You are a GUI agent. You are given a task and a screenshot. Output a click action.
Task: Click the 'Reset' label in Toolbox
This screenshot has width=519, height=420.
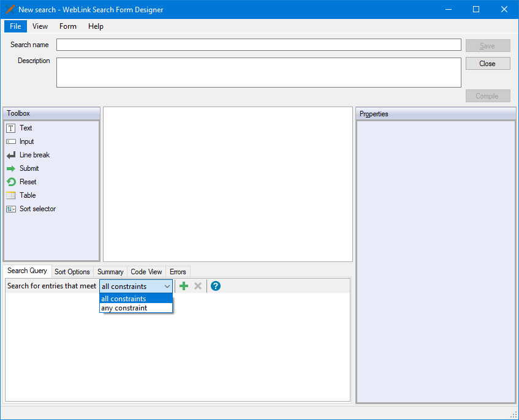click(28, 182)
